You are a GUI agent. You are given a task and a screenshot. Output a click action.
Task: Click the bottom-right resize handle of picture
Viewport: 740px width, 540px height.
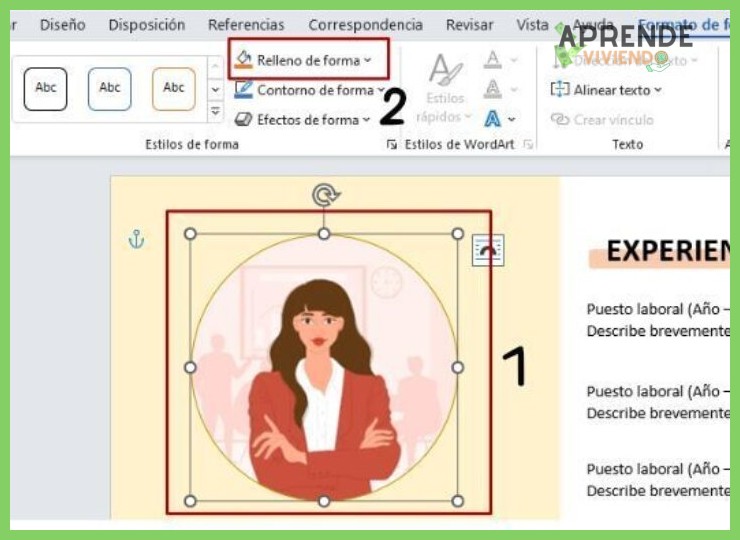click(x=457, y=501)
